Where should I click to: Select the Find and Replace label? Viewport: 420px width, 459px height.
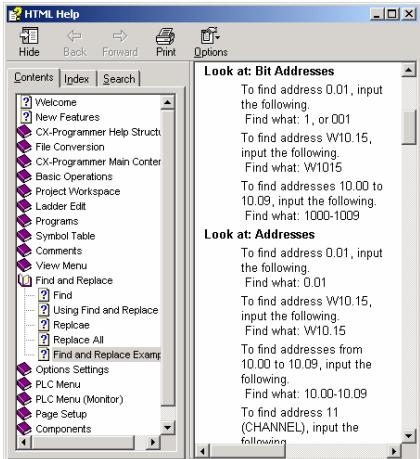click(x=74, y=280)
